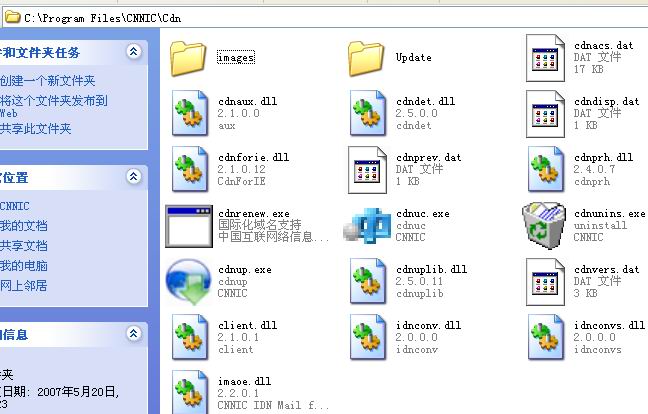Viewport: 648px width, 414px height.
Task: Select the idnconv.dll file icon
Action: click(x=367, y=337)
